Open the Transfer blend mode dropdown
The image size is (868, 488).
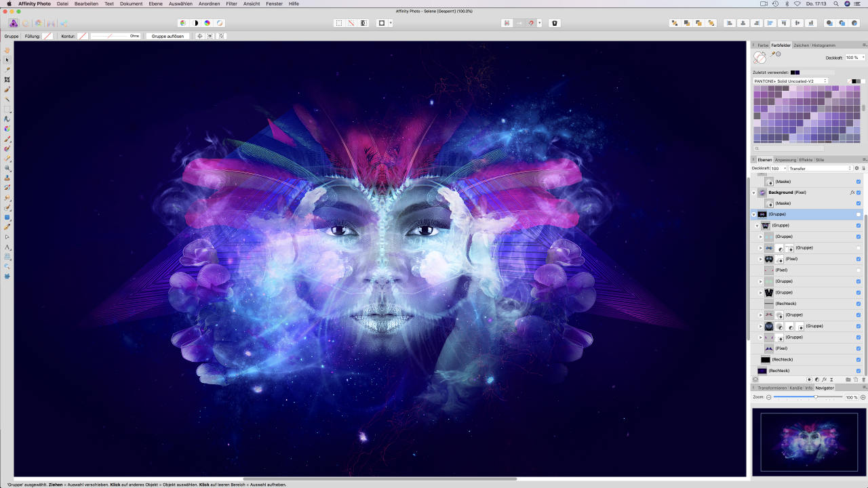[x=820, y=168]
